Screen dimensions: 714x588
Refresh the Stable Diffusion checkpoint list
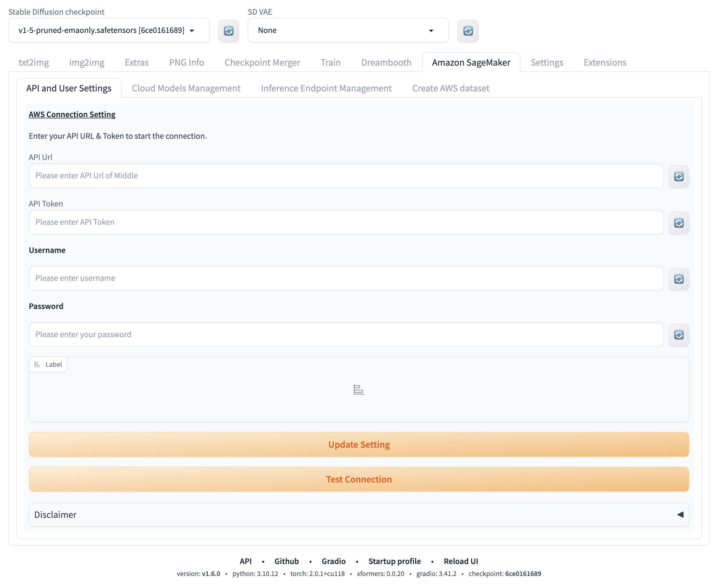tap(228, 31)
